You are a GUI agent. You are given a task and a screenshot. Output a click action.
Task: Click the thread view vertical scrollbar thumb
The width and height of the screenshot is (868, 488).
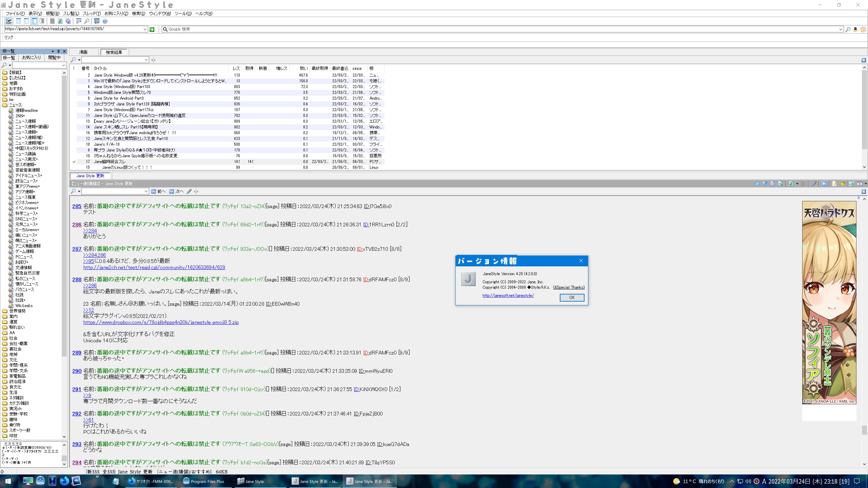click(864, 430)
